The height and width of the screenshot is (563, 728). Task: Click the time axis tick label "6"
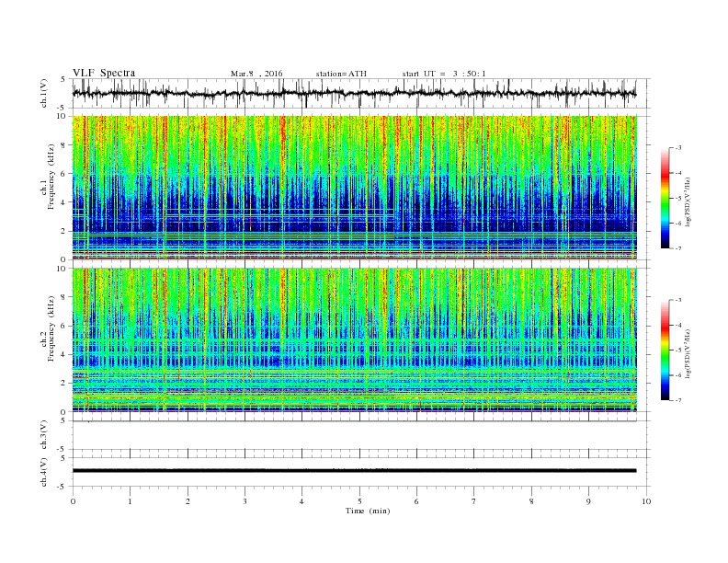click(x=416, y=501)
